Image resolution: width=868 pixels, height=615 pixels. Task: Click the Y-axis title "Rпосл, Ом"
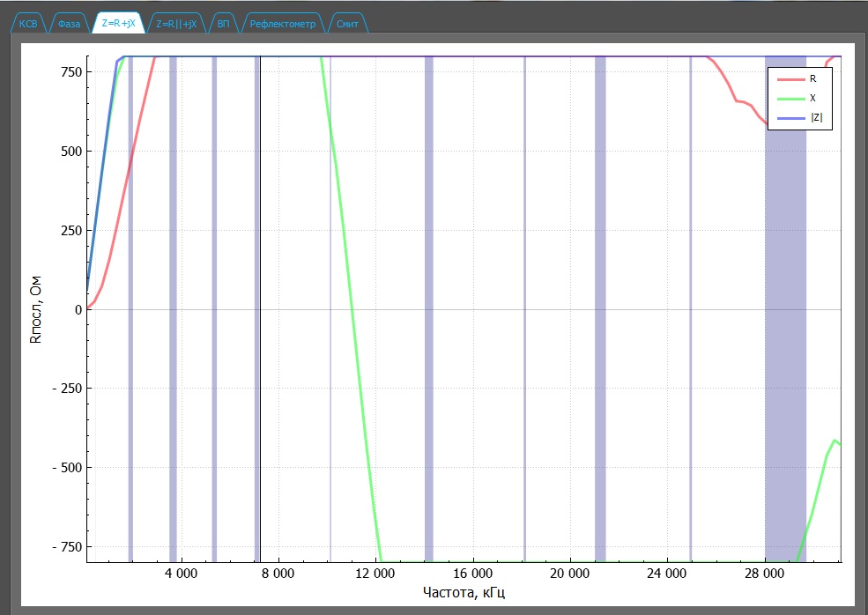coord(36,308)
